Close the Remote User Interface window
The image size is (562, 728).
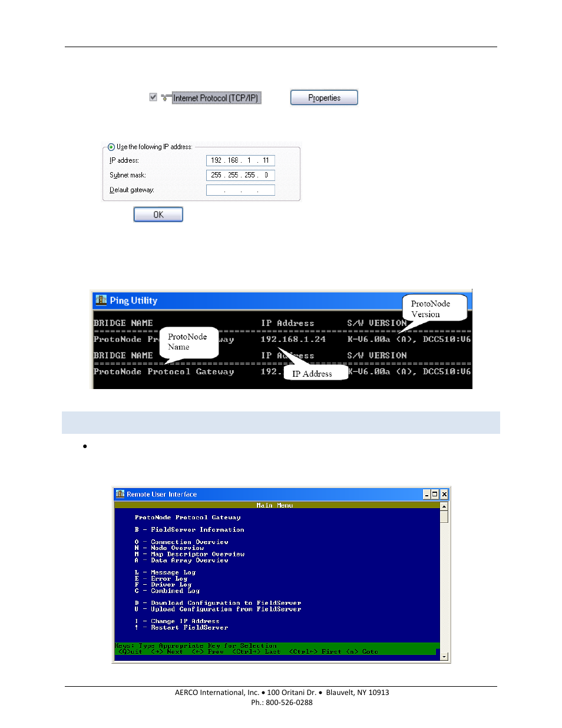tap(444, 495)
